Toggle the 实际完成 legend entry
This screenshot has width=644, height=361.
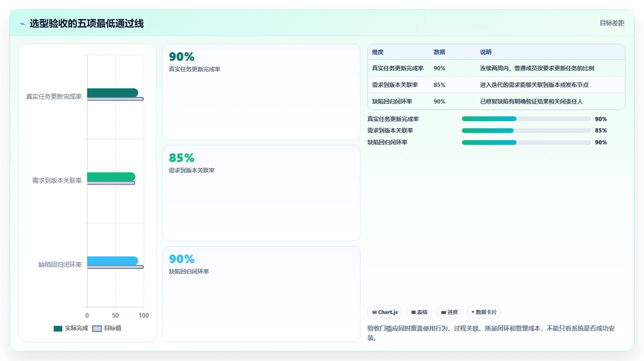click(x=71, y=328)
